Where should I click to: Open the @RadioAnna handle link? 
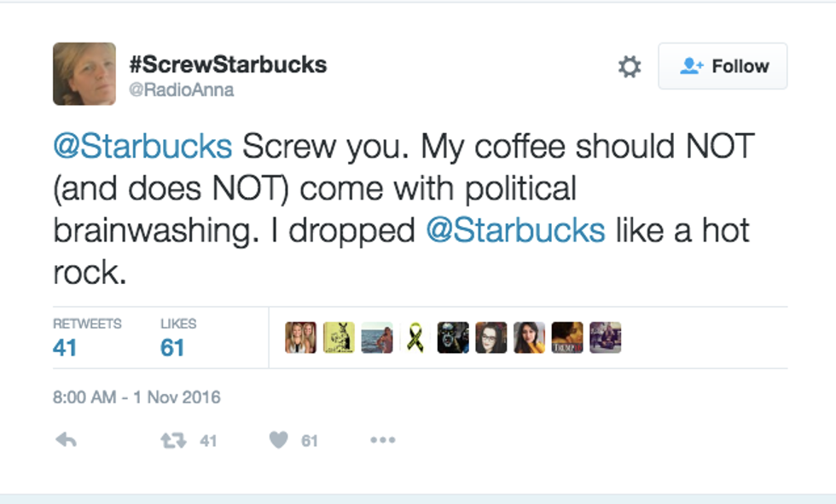click(x=181, y=90)
